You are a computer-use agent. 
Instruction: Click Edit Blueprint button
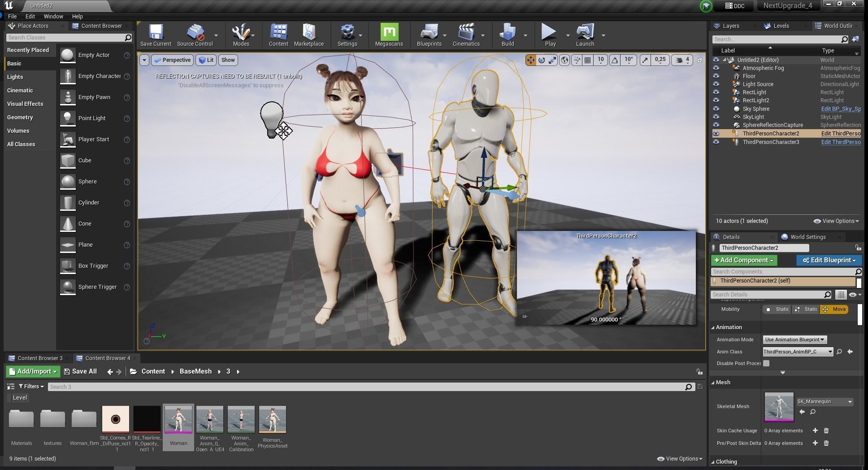(x=829, y=260)
